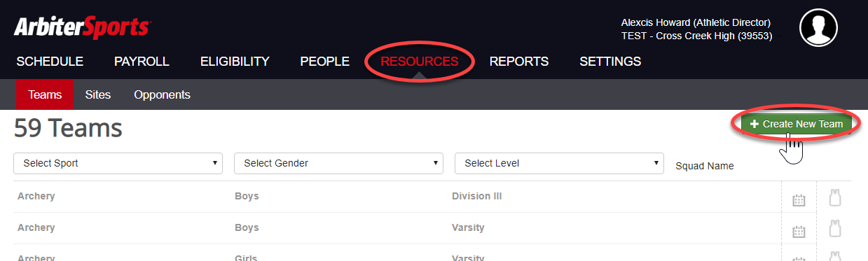Open the PAYROLL menu
Screen dimensions: 868x261
pos(142,62)
